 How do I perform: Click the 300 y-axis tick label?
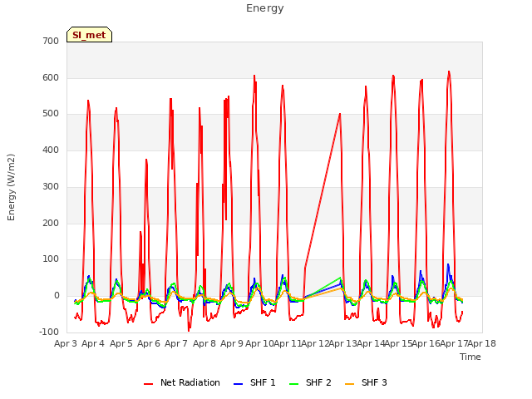[x=51, y=186]
